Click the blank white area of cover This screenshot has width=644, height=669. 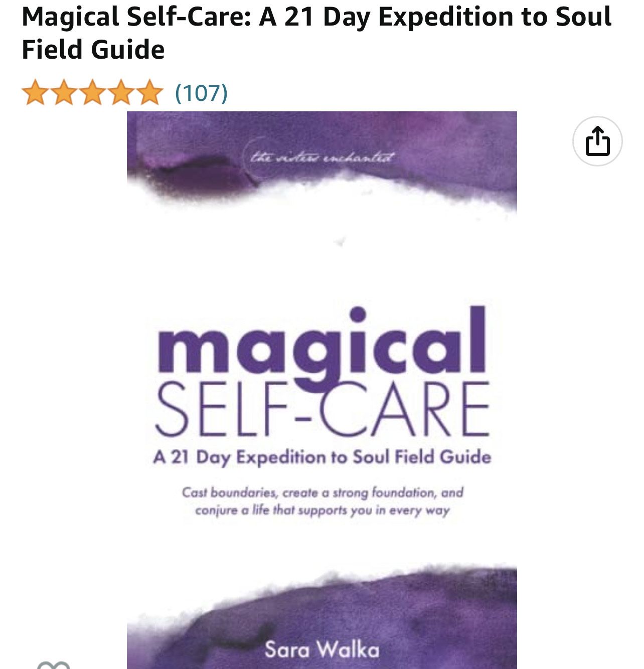pos(321,266)
